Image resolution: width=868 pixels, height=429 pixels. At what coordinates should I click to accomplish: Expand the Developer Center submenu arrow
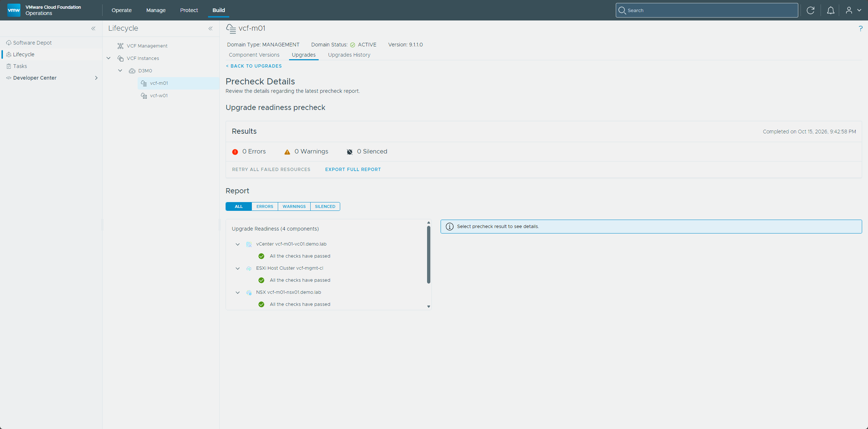(96, 78)
